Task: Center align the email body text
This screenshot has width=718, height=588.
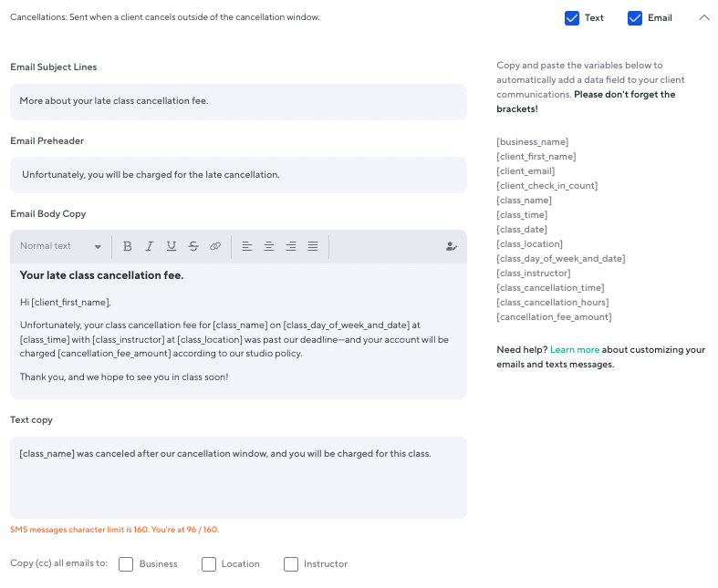Action: pos(269,246)
